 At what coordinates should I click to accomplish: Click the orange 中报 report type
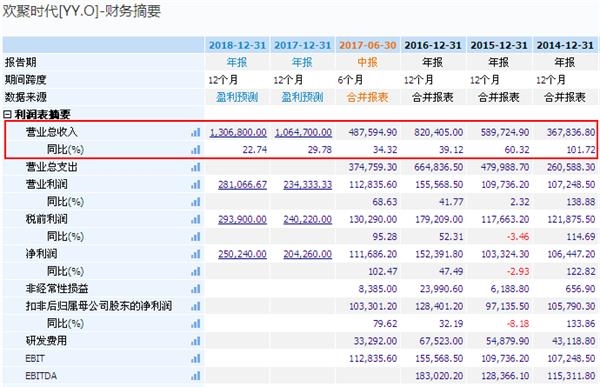point(368,62)
